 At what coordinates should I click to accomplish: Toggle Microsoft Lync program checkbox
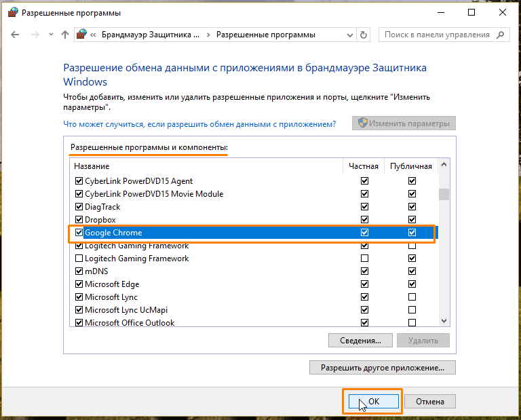(79, 297)
